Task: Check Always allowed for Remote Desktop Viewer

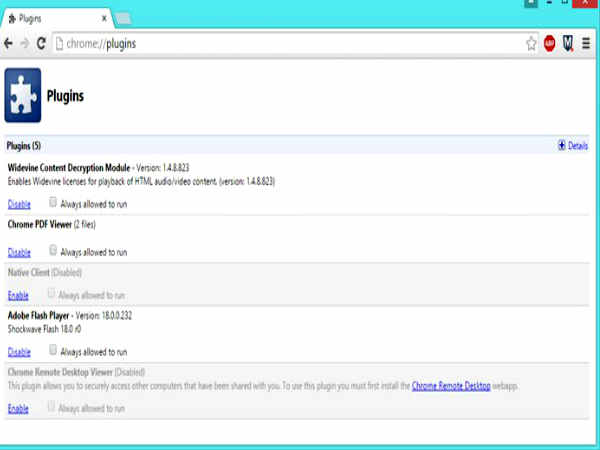Action: [x=51, y=406]
